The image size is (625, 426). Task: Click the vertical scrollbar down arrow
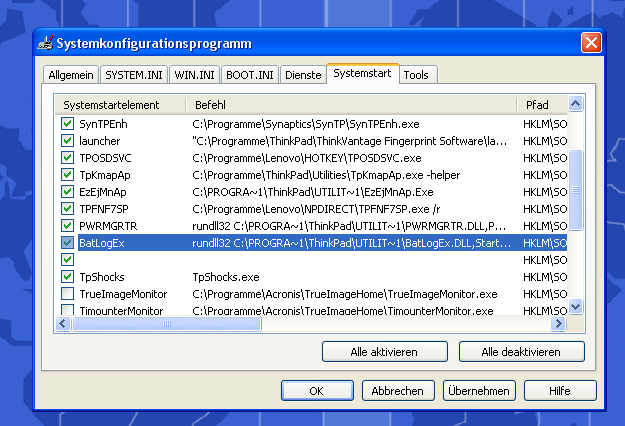[575, 307]
